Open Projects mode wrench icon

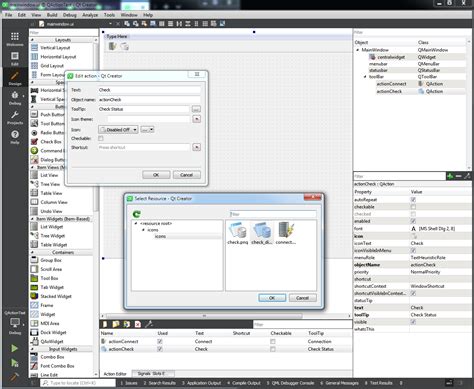point(15,118)
